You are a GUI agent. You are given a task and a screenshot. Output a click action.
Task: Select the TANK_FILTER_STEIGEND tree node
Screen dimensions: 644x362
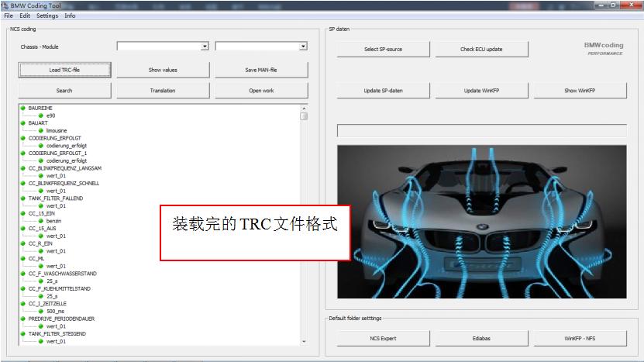tap(57, 334)
